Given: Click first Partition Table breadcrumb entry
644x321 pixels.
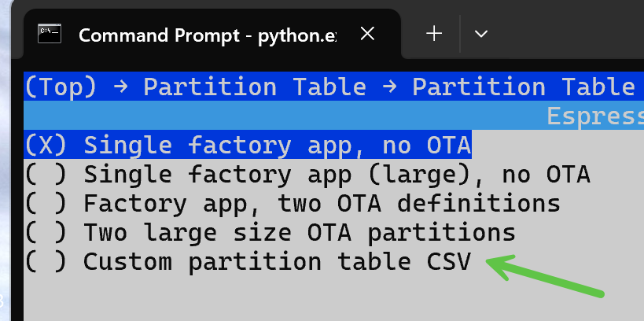Looking at the screenshot, I should pos(255,87).
